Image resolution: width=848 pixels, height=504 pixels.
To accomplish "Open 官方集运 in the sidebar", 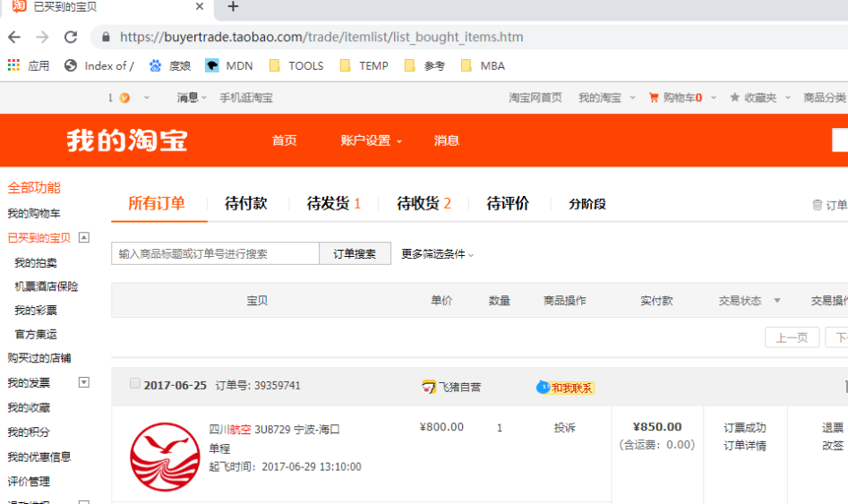I will coord(36,334).
